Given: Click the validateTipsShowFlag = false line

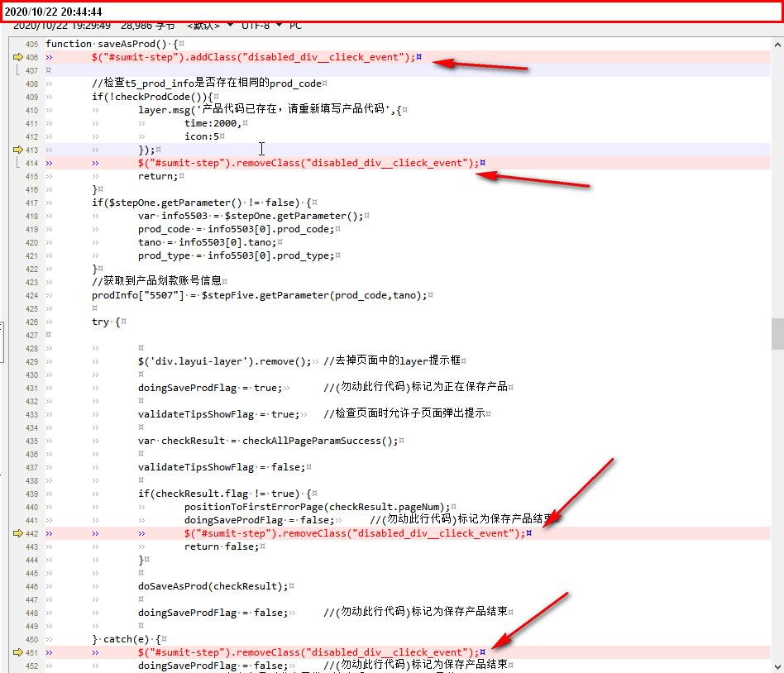Looking at the screenshot, I should click(224, 467).
